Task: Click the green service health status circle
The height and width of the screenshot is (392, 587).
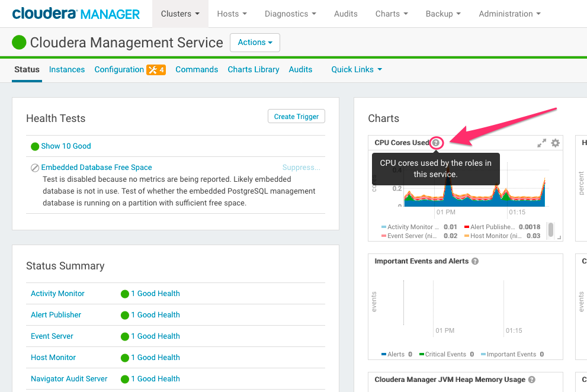Action: 19,42
